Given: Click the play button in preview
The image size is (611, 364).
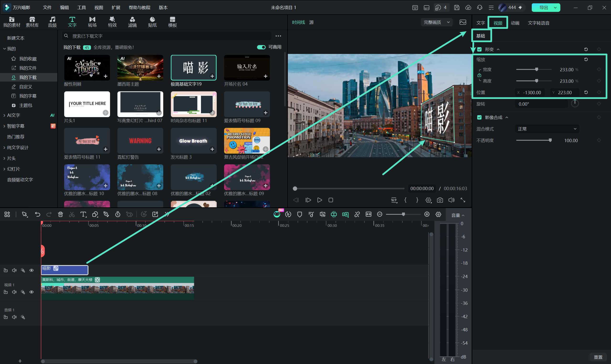Looking at the screenshot, I should [x=320, y=200].
